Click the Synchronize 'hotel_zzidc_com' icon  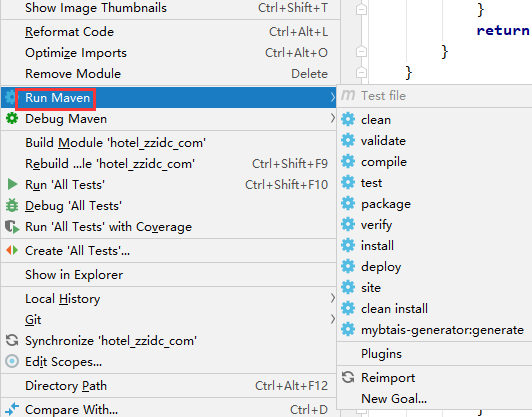point(12,340)
